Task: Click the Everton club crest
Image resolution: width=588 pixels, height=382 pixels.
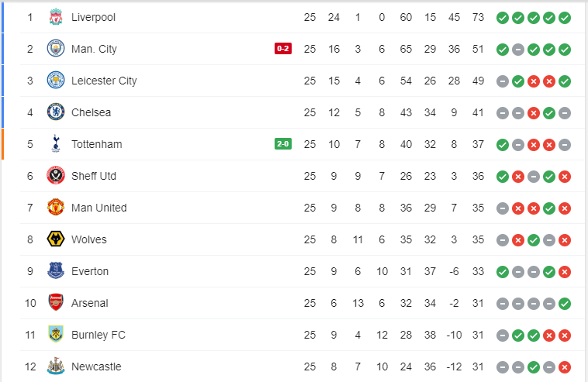Action: point(55,271)
